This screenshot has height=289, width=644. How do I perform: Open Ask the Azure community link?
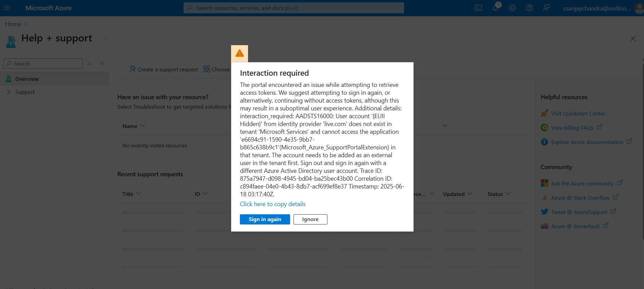583,183
